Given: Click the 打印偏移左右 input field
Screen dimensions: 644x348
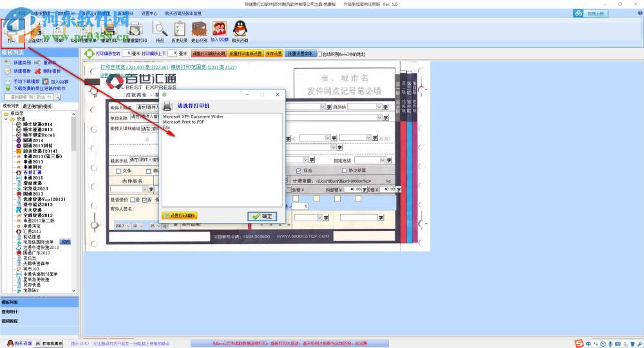Looking at the screenshot, I should pyautogui.click(x=126, y=53).
